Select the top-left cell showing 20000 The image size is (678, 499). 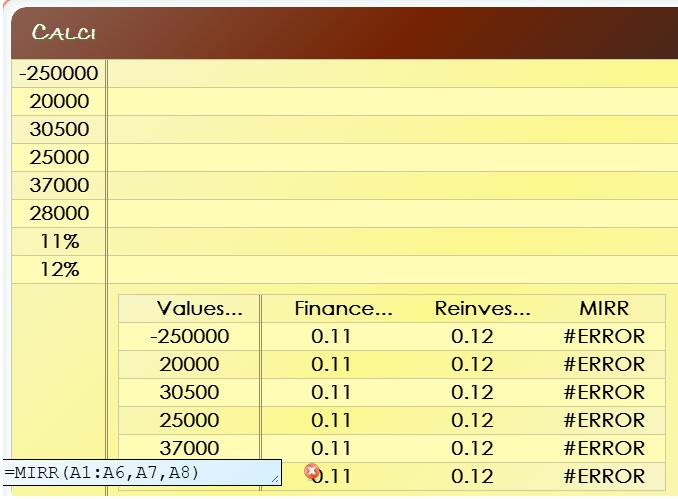coord(59,102)
